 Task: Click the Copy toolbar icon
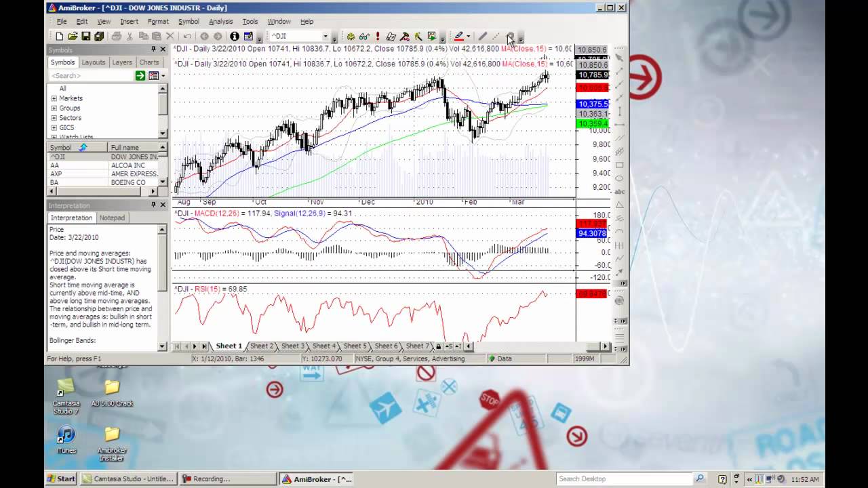click(x=144, y=36)
